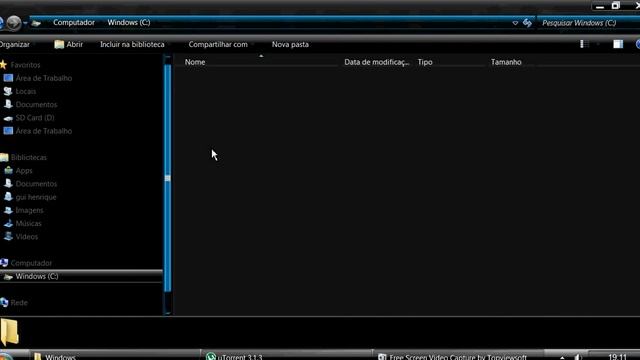Show hidden tray icons arrow
640x360 pixels.
[562, 358]
